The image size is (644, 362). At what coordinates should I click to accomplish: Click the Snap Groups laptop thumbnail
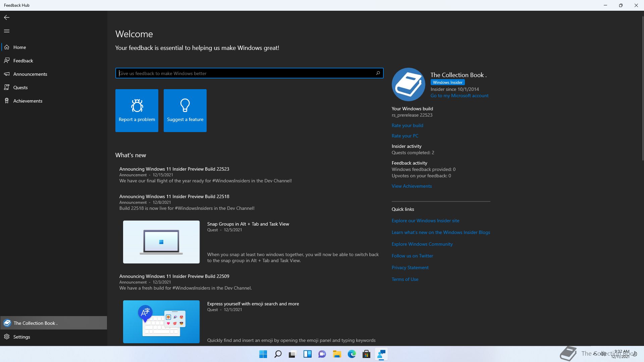(161, 242)
